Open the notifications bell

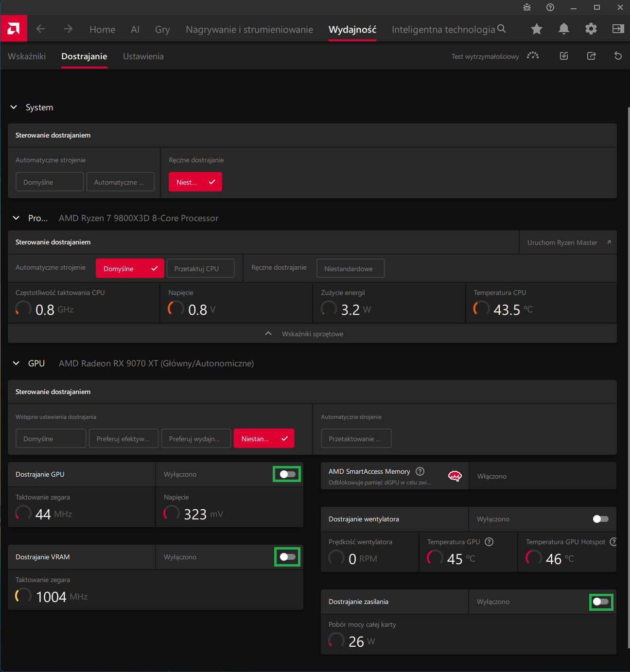coord(564,29)
